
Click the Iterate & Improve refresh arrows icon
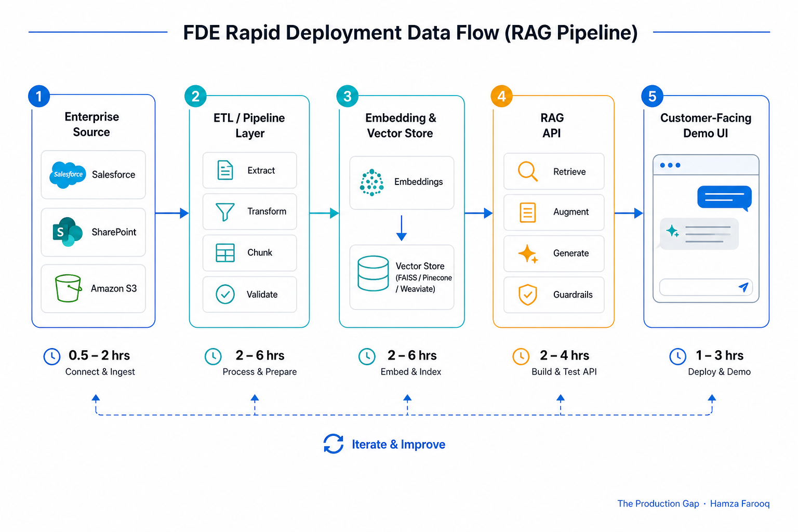coord(334,444)
